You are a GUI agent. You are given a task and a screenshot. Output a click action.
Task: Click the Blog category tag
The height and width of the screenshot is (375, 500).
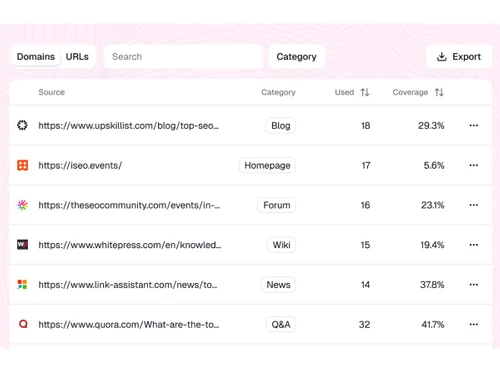click(x=281, y=126)
